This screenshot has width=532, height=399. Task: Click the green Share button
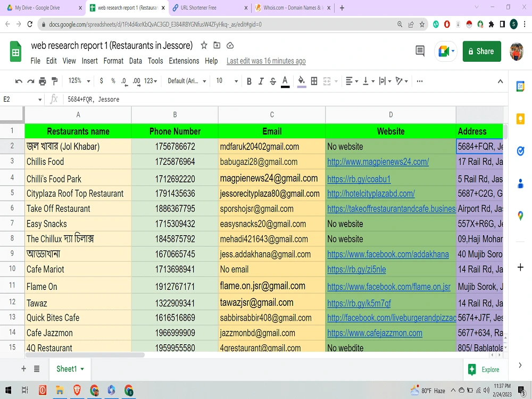(481, 51)
